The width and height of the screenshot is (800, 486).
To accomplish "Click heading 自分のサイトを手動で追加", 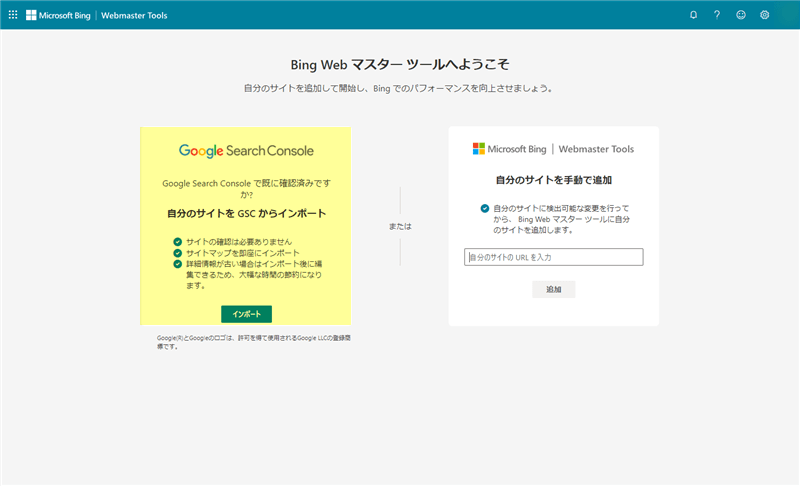I will [x=554, y=180].
